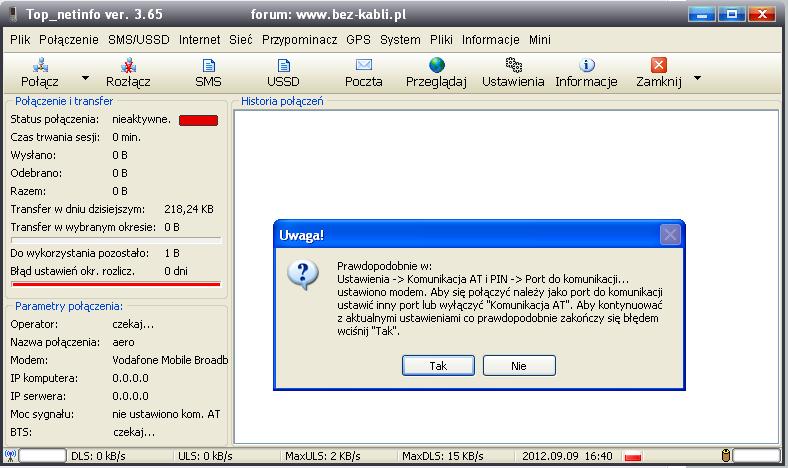788x468 pixels.
Task: Close the Uwaga warning dialog
Action: pos(671,235)
